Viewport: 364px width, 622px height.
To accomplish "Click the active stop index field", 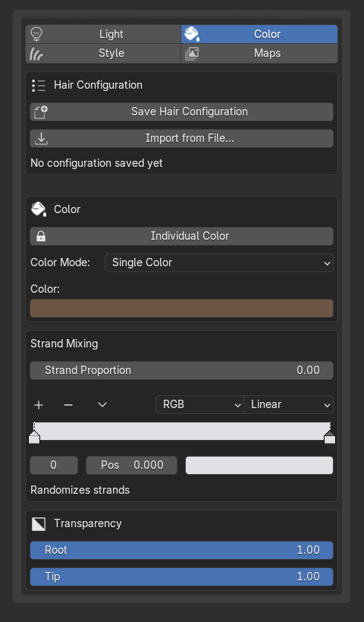I will (x=54, y=465).
